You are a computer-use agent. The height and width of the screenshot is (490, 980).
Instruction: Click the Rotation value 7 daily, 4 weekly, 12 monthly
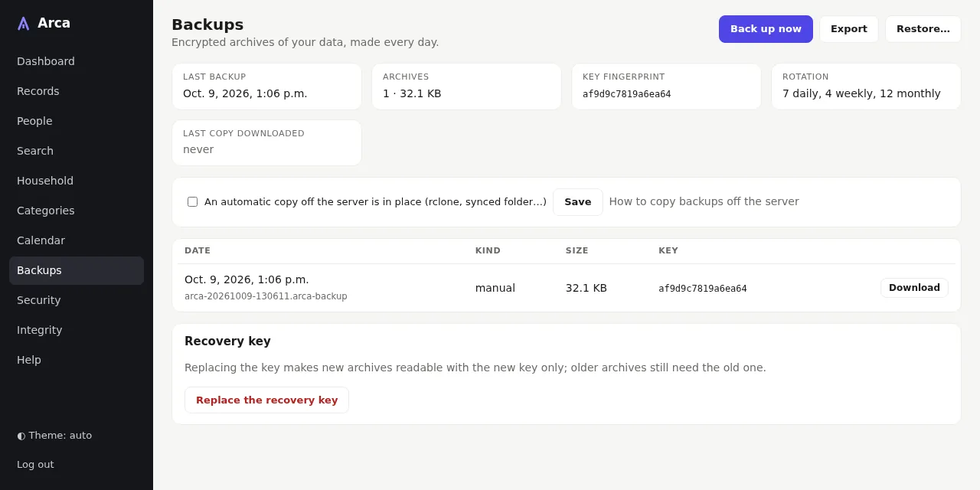[x=861, y=93]
